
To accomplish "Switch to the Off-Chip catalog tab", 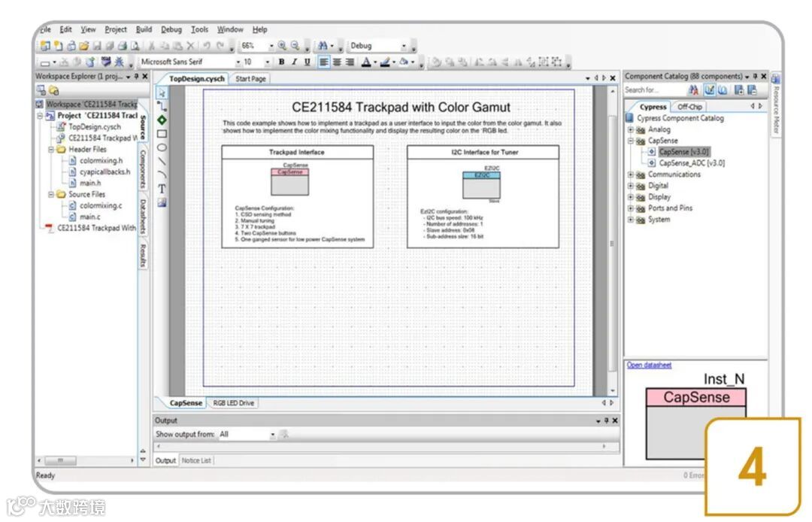I will [x=689, y=107].
